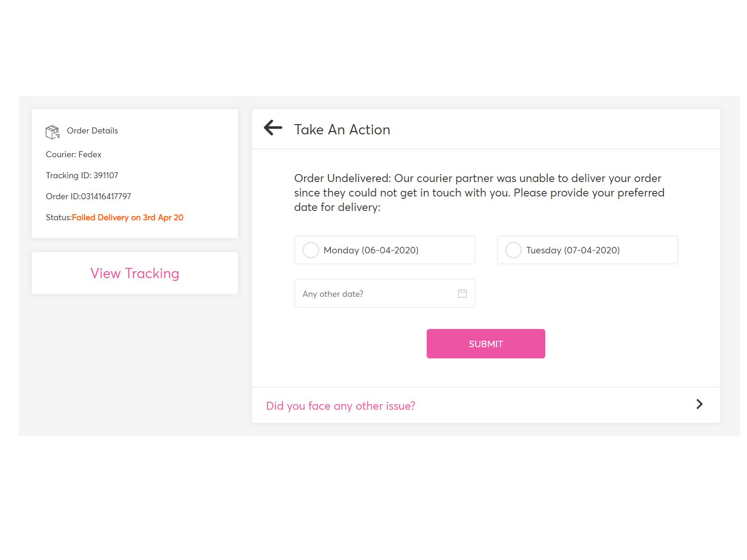The height and width of the screenshot is (560, 747).
Task: Click the orange Failed Delivery status text
Action: [x=127, y=217]
